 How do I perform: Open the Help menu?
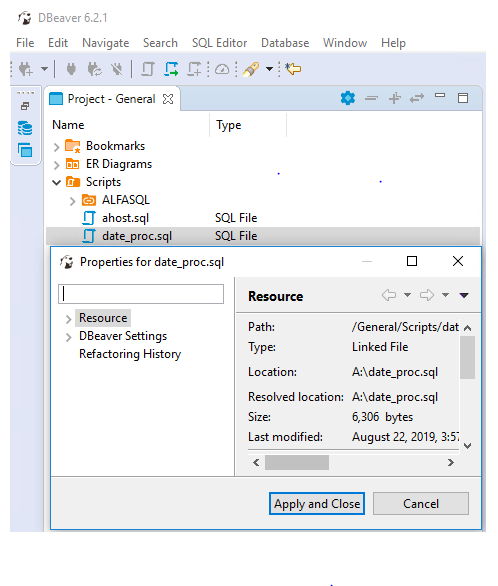coord(393,43)
